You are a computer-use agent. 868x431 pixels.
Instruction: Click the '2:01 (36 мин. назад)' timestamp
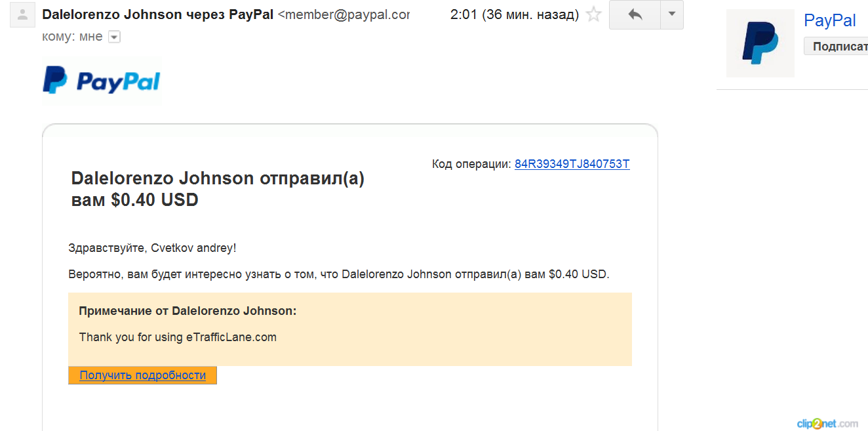(515, 14)
